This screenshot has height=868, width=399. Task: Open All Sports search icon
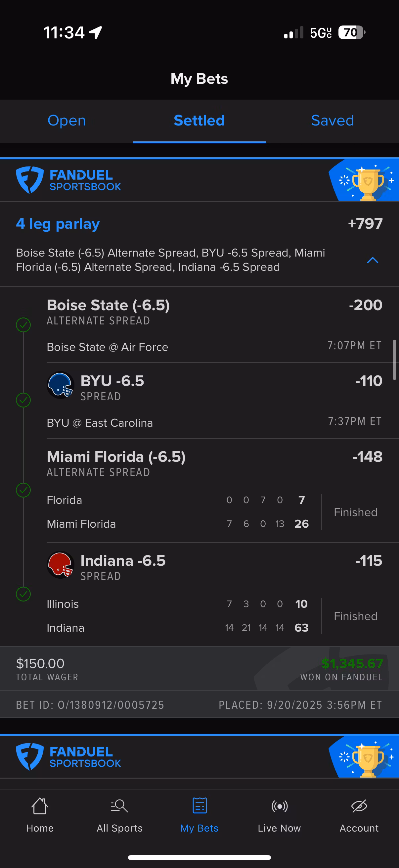119,806
